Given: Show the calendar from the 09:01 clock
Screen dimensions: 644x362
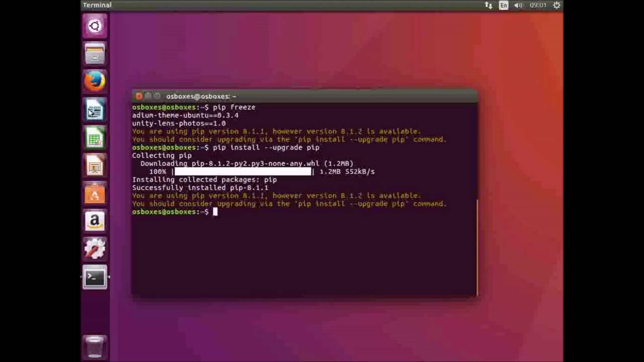Looking at the screenshot, I should click(538, 5).
